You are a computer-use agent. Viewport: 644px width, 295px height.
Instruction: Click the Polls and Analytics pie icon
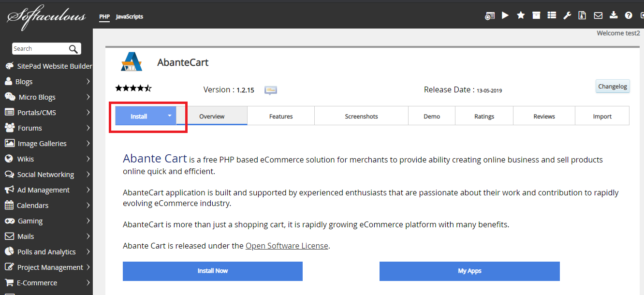pos(9,251)
